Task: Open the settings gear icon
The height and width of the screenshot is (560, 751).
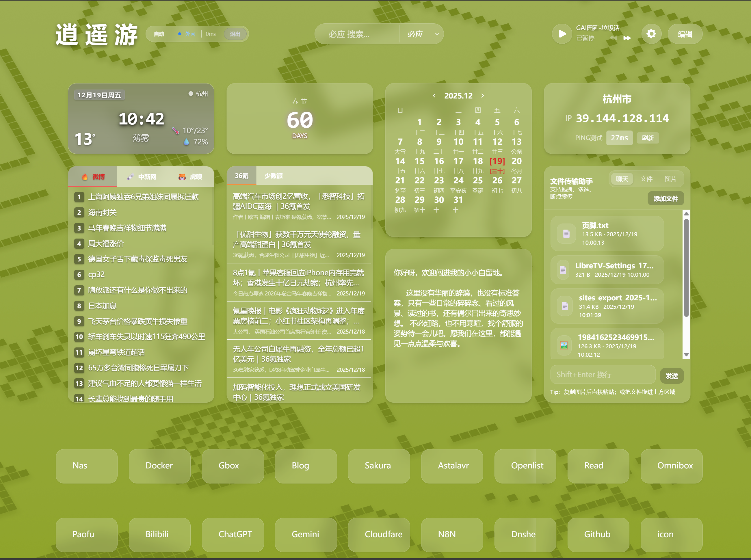Action: pyautogui.click(x=651, y=34)
